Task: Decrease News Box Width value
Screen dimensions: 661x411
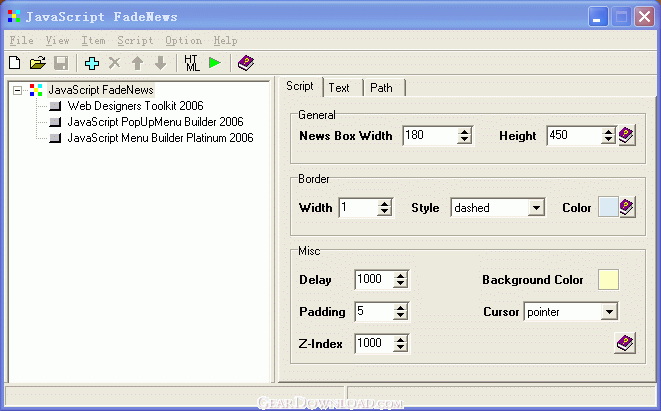Action: click(464, 140)
